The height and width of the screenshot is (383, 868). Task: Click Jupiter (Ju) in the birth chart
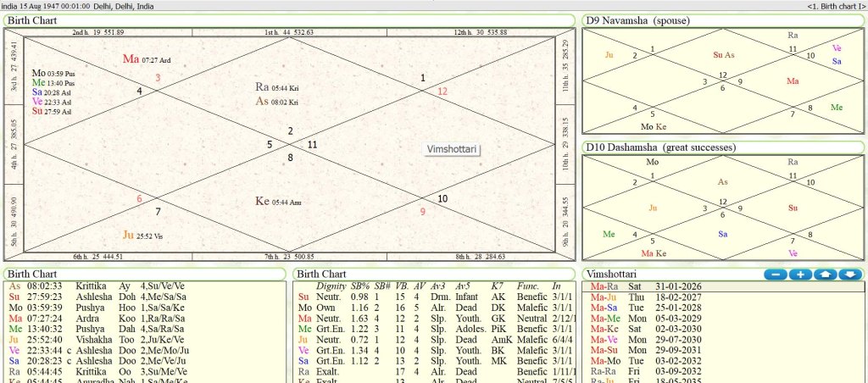pos(129,235)
